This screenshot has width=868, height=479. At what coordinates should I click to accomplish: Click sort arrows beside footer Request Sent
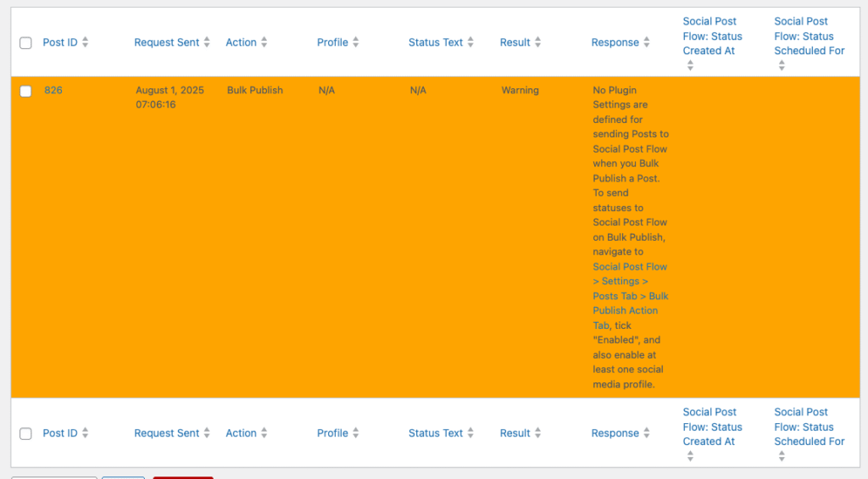coord(207,433)
